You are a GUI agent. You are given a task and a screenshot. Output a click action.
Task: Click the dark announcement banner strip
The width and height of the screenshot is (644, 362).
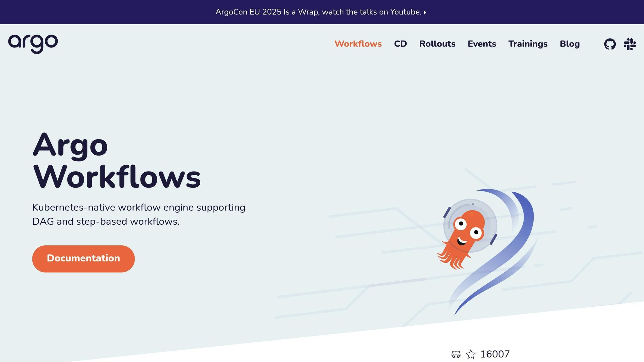(x=126, y=12)
